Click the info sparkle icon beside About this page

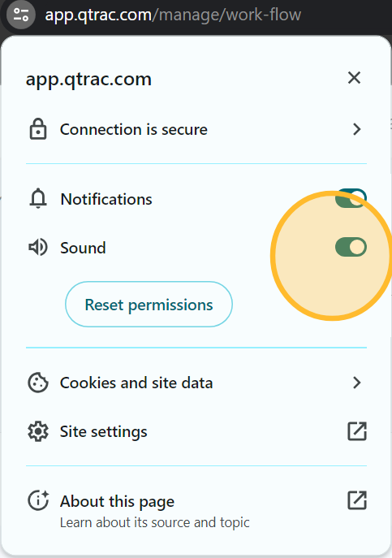[x=38, y=500]
